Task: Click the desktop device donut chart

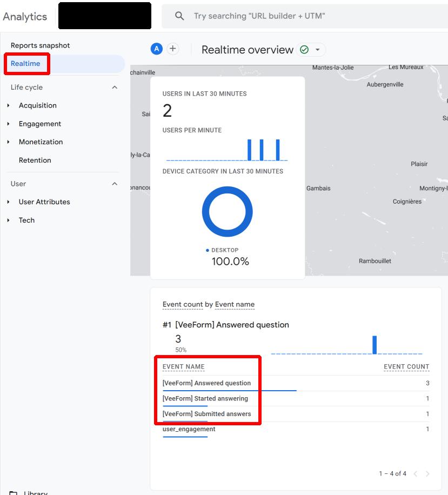Action: pos(228,211)
